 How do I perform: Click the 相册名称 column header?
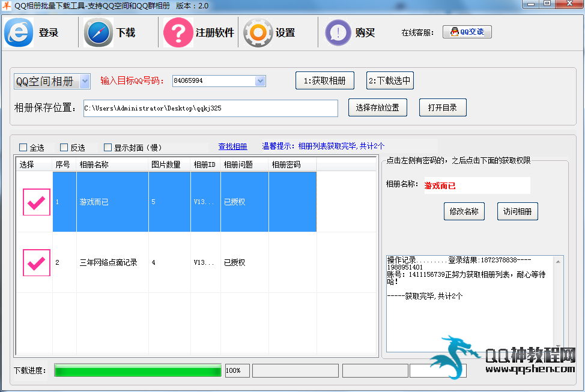112,164
